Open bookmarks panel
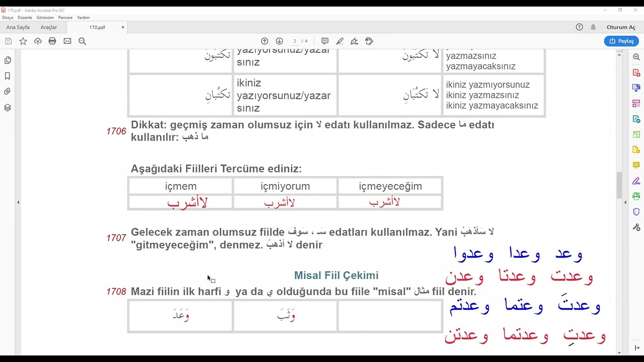Viewport: 644px width, 362px height. coord(8,76)
